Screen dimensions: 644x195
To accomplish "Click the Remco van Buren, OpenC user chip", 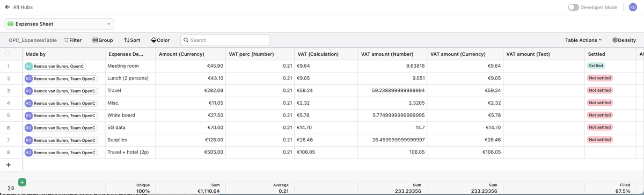I will [x=55, y=66].
